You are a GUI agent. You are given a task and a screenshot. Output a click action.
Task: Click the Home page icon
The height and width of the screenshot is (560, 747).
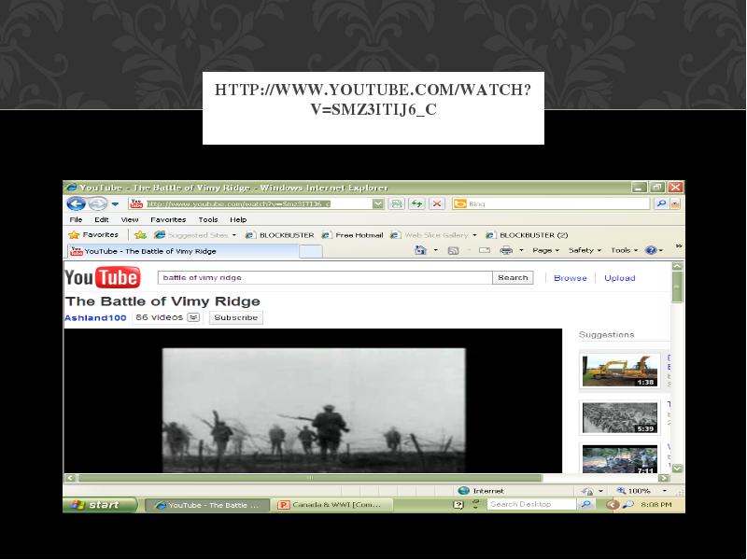(x=420, y=250)
